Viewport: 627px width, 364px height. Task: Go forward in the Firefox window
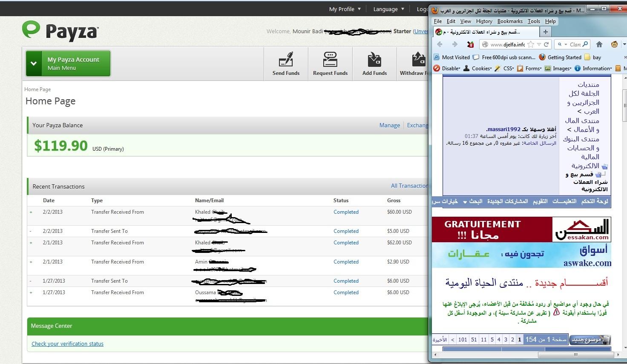454,44
